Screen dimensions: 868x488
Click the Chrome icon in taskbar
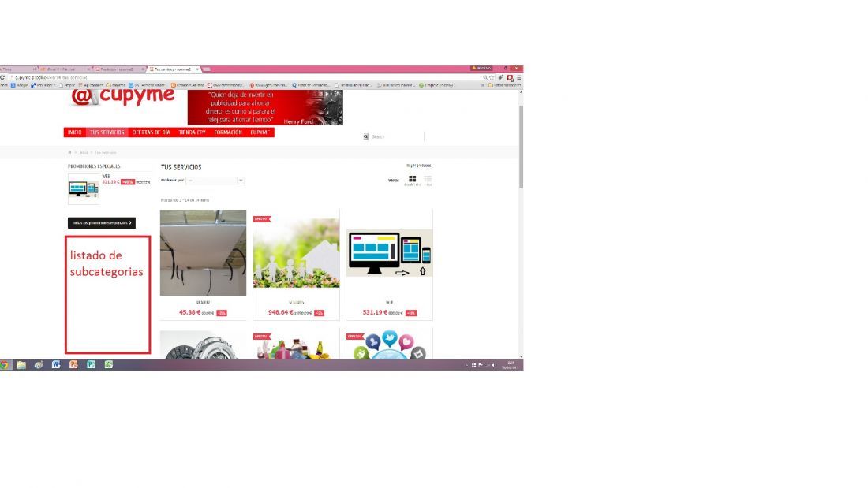coord(4,364)
